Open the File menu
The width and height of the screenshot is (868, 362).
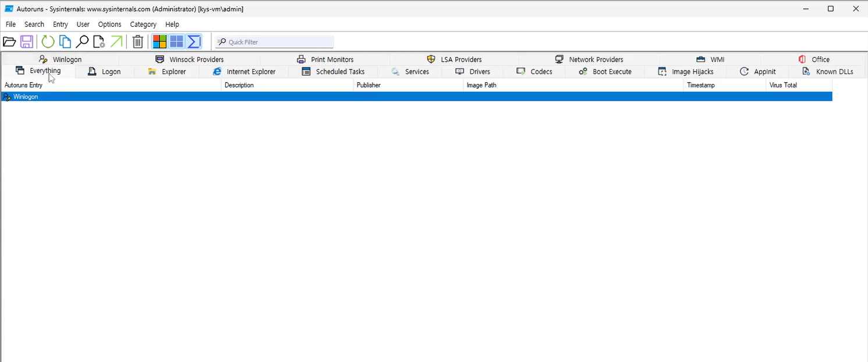point(10,24)
